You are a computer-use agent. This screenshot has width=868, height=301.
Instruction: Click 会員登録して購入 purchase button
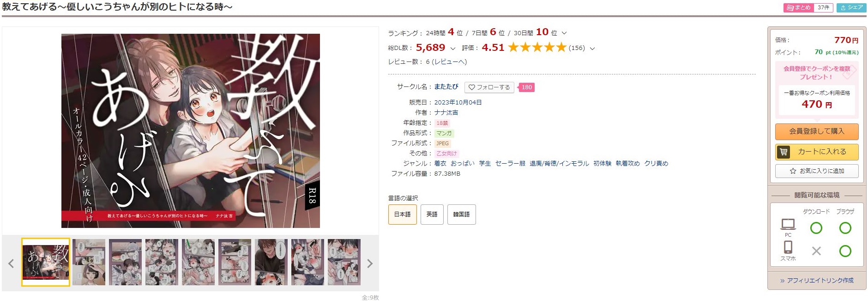816,131
